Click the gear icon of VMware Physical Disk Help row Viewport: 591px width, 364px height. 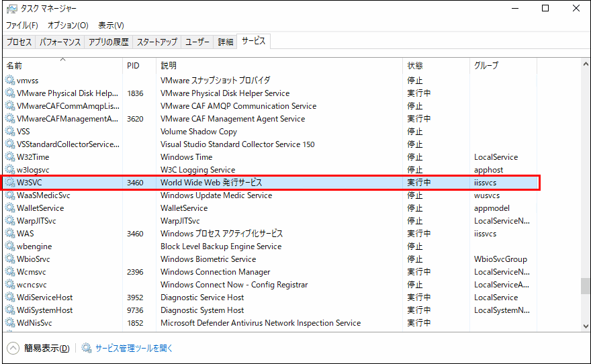click(10, 93)
